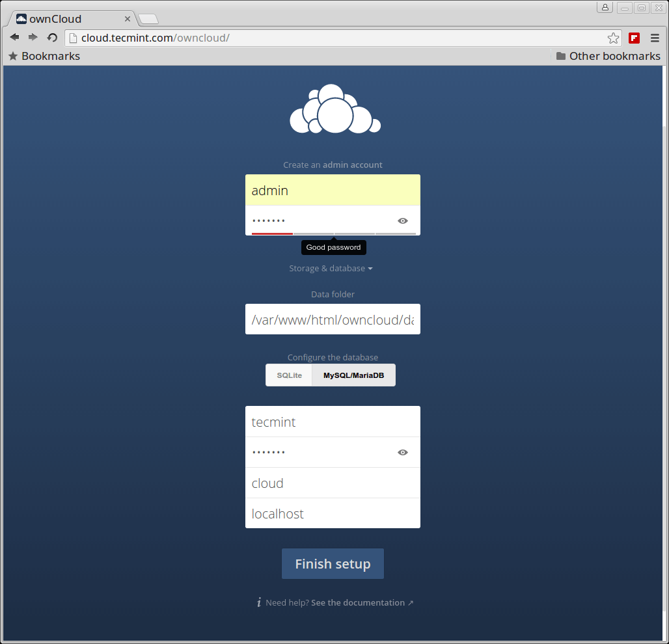Reveal the database password with the eye icon
This screenshot has width=669, height=644.
point(403,452)
